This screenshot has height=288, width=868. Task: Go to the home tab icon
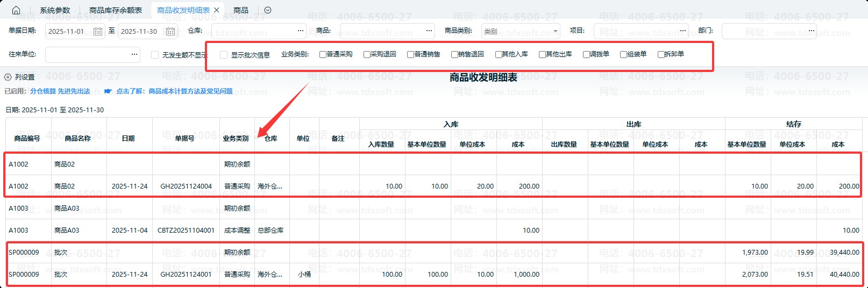(16, 10)
